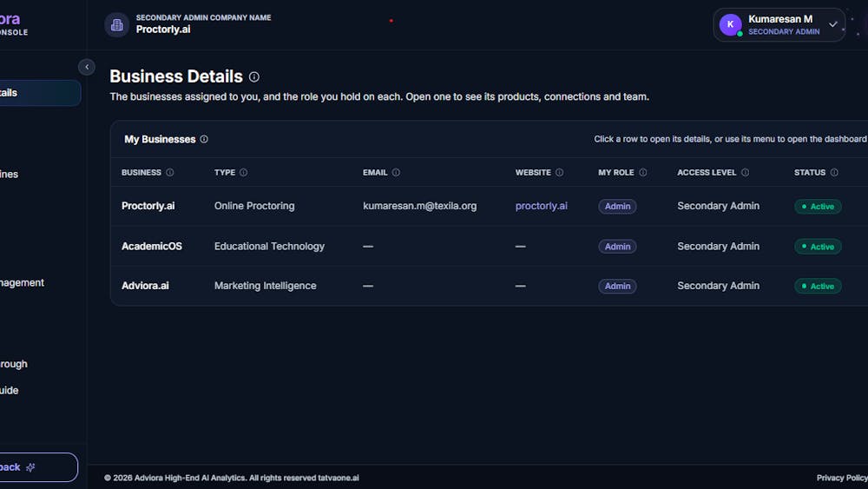Open the Proctorly.ai business row
Screen dimensions: 868x489
click(490, 206)
